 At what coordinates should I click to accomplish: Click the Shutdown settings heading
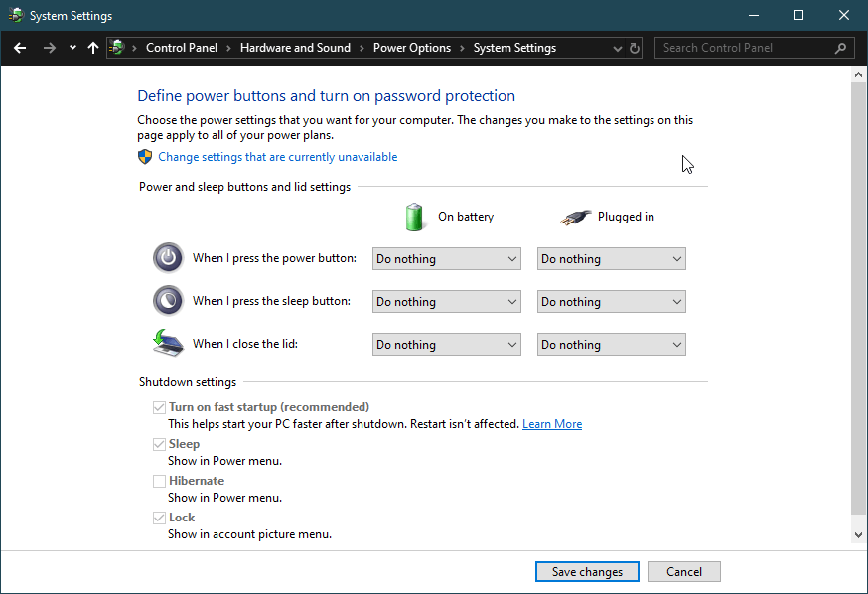pyautogui.click(x=188, y=382)
